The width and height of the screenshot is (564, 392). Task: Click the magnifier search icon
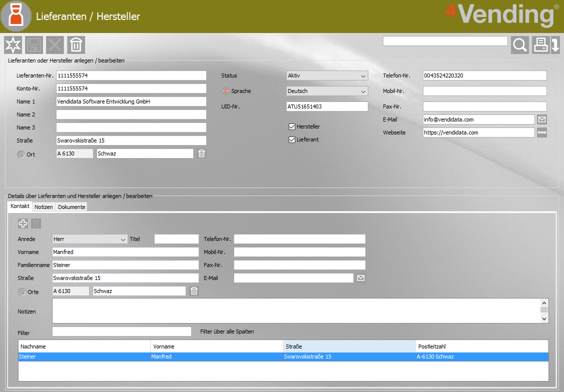pyautogui.click(x=520, y=45)
